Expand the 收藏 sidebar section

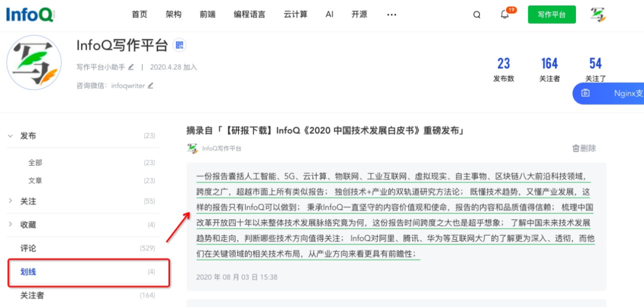(10, 225)
